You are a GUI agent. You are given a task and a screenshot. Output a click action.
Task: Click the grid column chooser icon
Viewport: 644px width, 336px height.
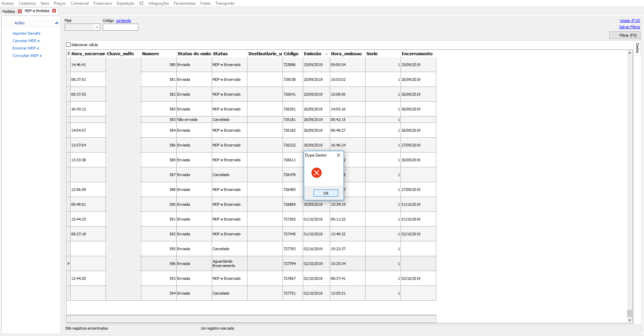[x=68, y=54]
